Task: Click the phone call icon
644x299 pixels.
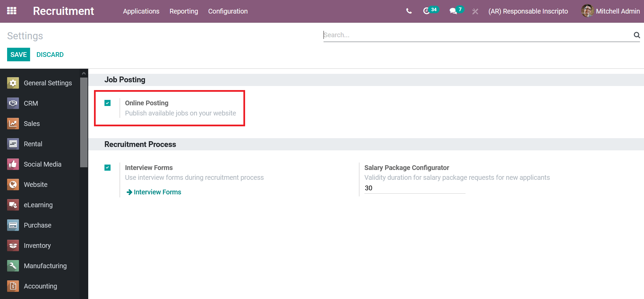Action: coord(409,11)
